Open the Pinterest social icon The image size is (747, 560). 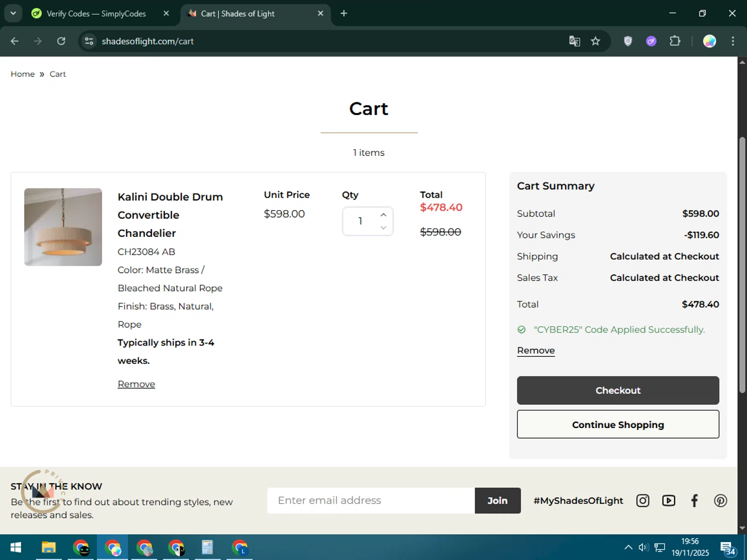(x=720, y=500)
